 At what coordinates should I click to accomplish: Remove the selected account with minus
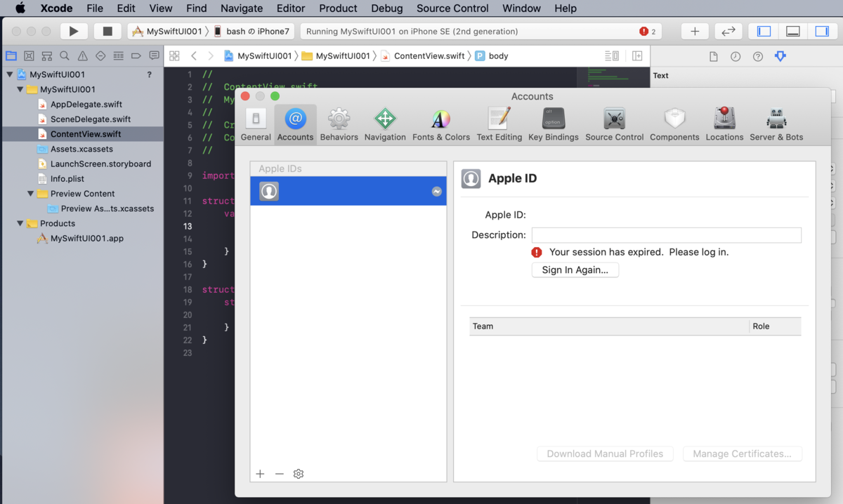pos(280,474)
